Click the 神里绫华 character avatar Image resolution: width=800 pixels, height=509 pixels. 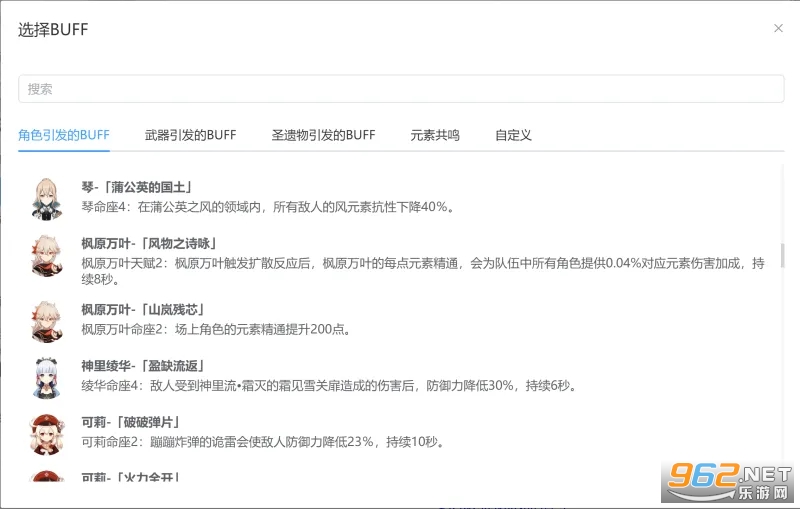click(47, 378)
